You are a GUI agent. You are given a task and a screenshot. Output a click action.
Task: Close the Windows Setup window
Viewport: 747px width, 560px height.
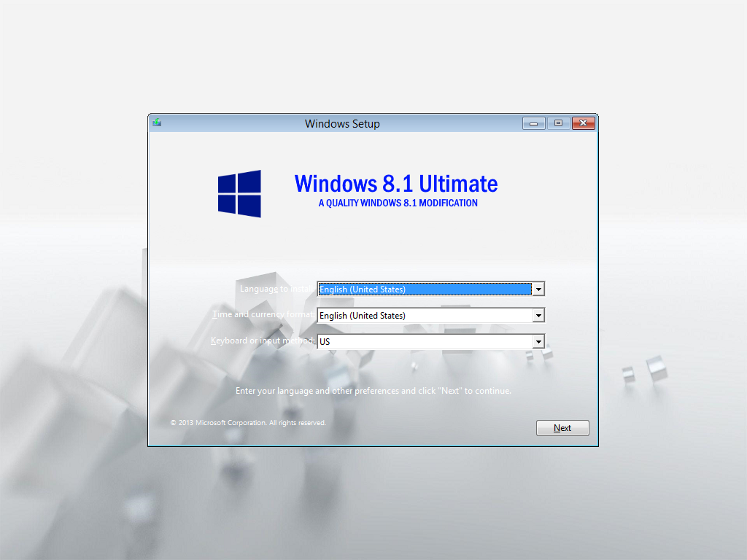(x=584, y=123)
